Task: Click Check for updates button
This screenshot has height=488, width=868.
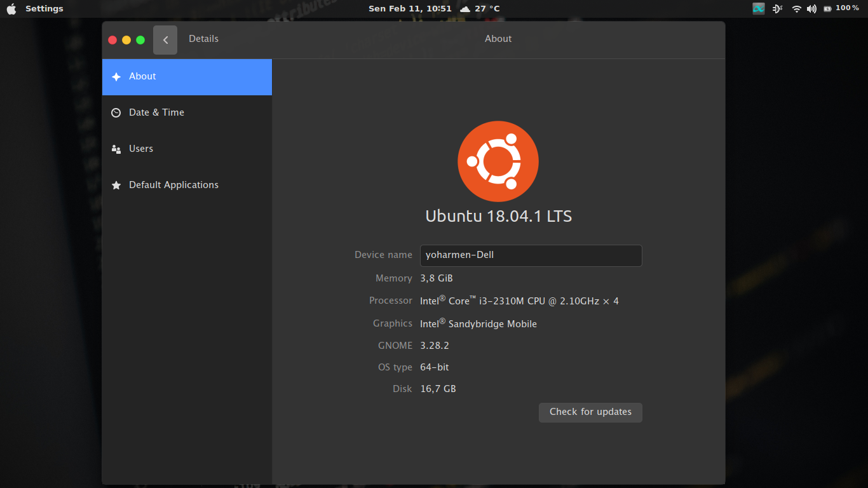Action: [x=590, y=412]
